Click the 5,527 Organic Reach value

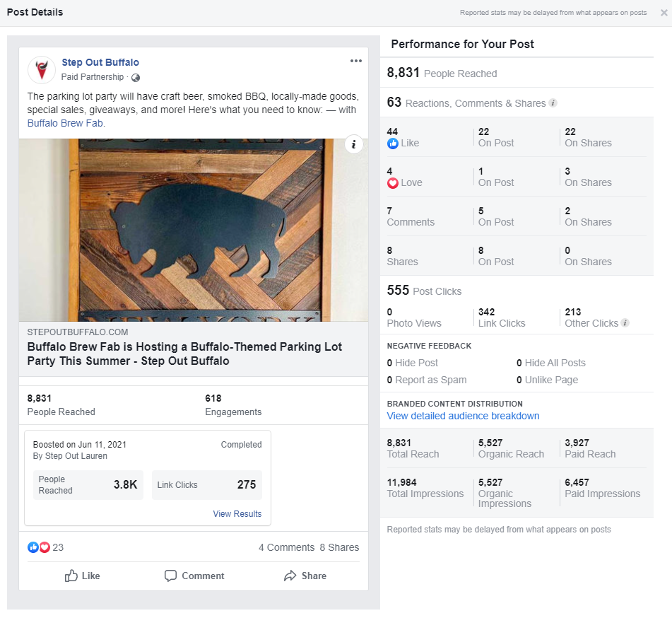(x=511, y=448)
